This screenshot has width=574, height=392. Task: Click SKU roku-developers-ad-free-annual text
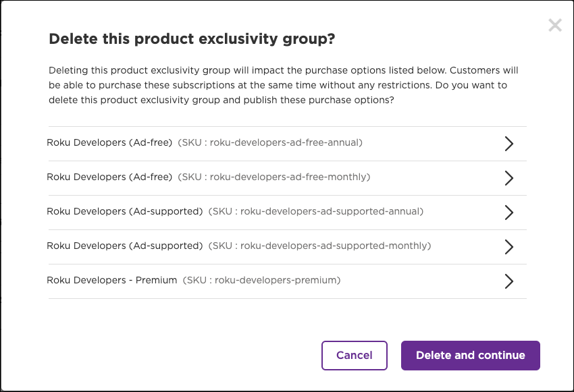(270, 142)
